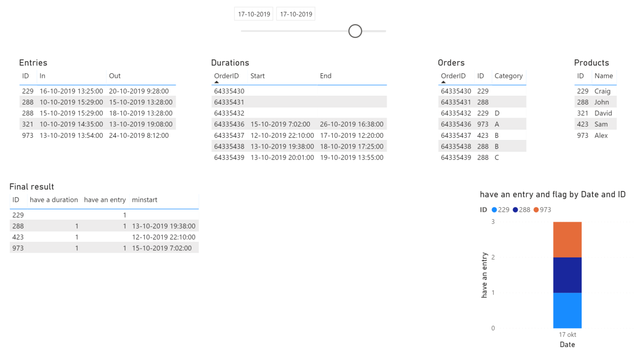Click the '17 okt' axis label
Screen dimensions: 639x364
(567, 335)
